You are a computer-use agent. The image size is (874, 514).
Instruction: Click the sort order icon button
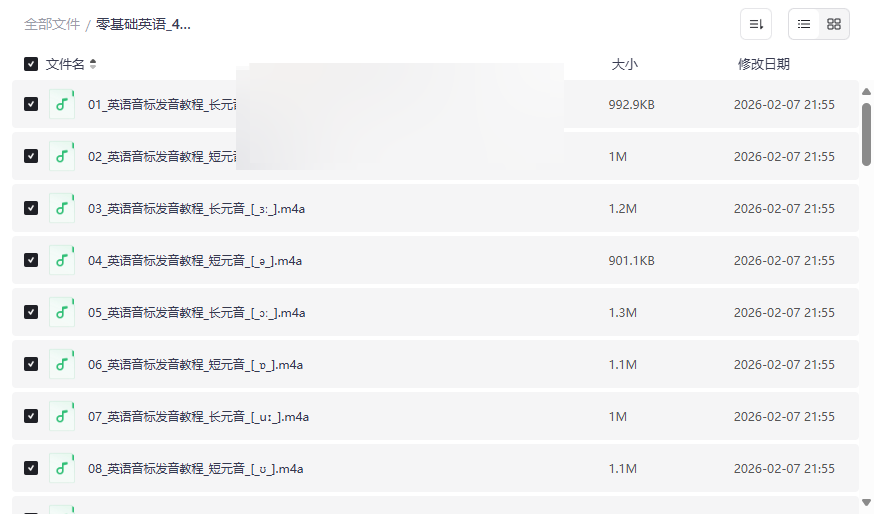[x=756, y=24]
